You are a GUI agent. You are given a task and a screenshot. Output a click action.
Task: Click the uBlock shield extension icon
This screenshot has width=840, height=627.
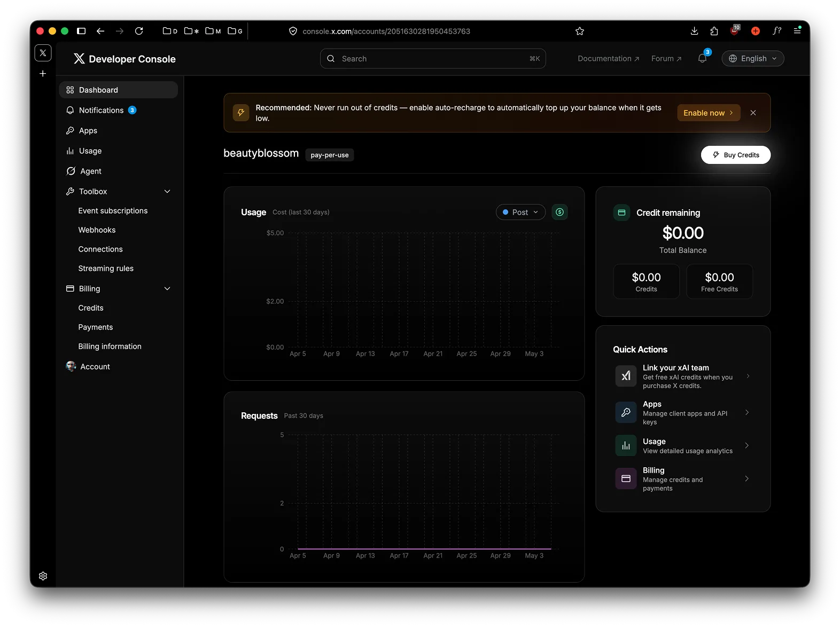pos(735,30)
